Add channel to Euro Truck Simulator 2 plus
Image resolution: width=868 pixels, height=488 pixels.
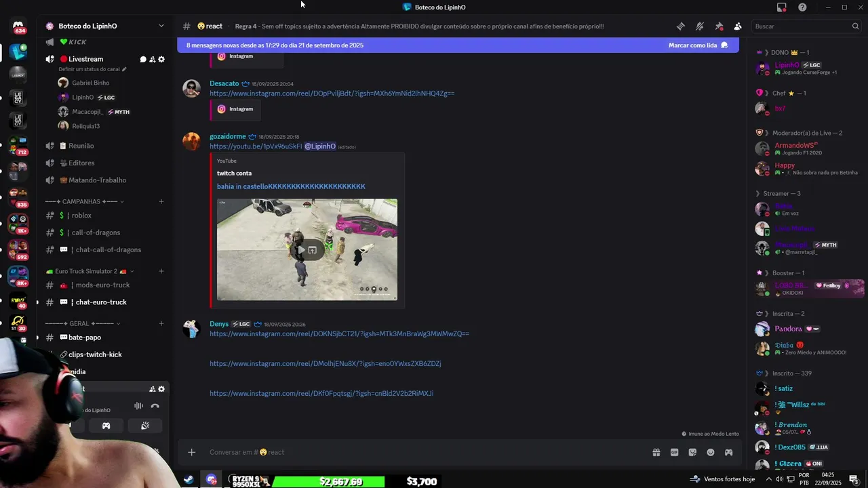click(161, 271)
